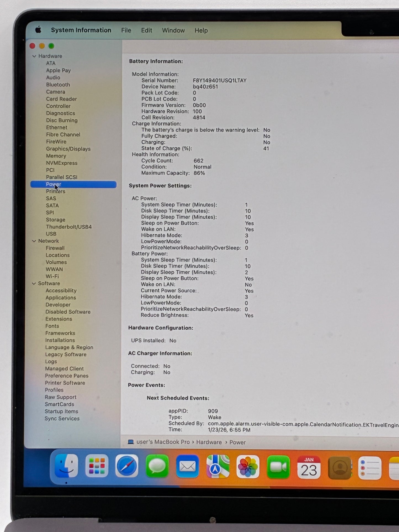Select Thunderbolt/USB4 in the sidebar
This screenshot has width=399, height=532.
pyautogui.click(x=69, y=227)
